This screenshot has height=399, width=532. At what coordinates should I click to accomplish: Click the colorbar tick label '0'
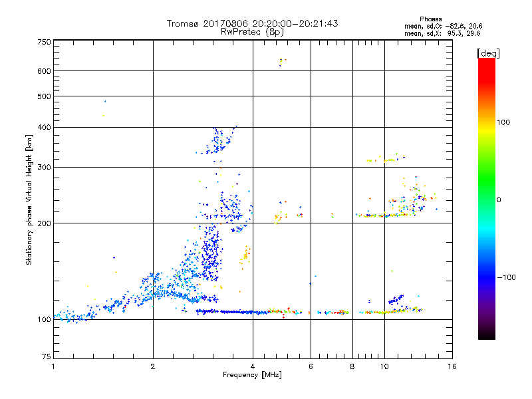click(x=499, y=200)
